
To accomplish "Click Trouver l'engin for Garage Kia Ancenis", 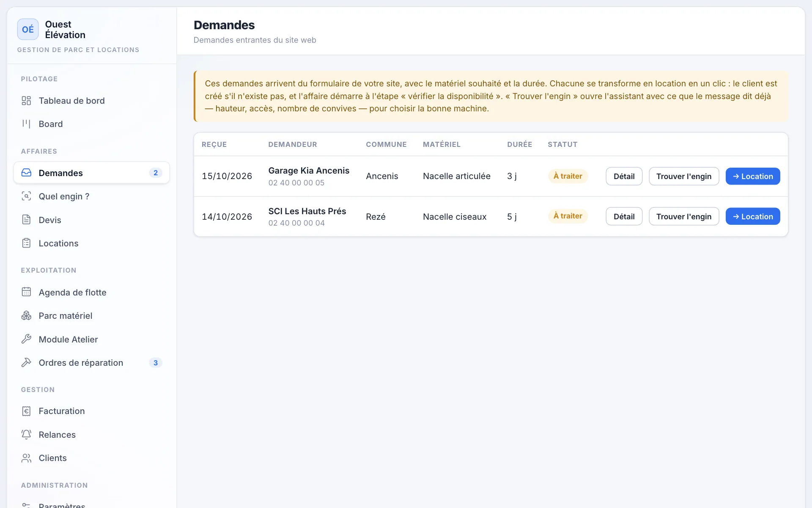I will coord(684,176).
